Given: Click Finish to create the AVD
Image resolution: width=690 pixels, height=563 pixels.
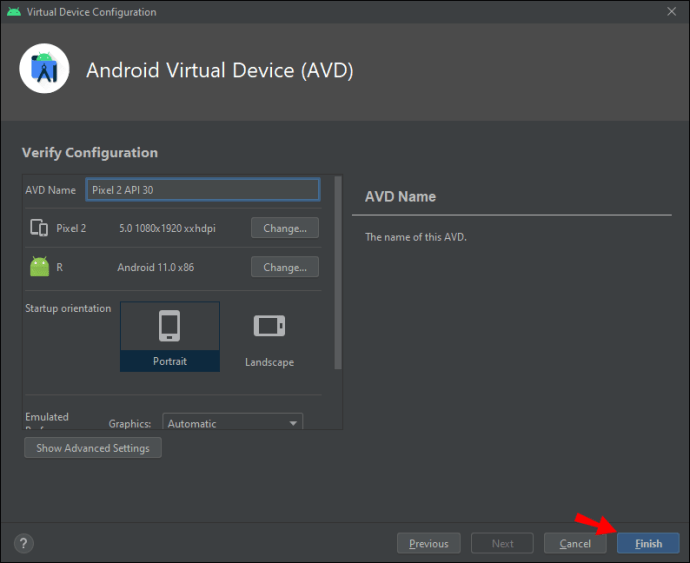Looking at the screenshot, I should [648, 544].
